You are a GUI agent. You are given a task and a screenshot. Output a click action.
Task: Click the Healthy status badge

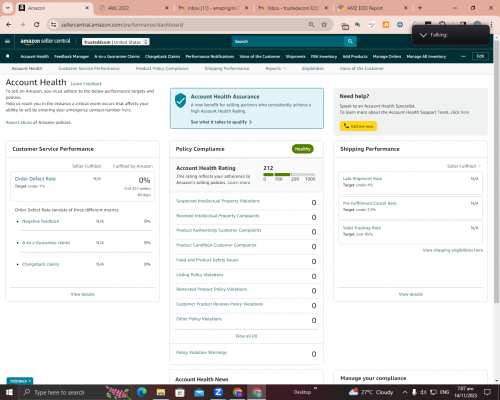click(x=303, y=149)
